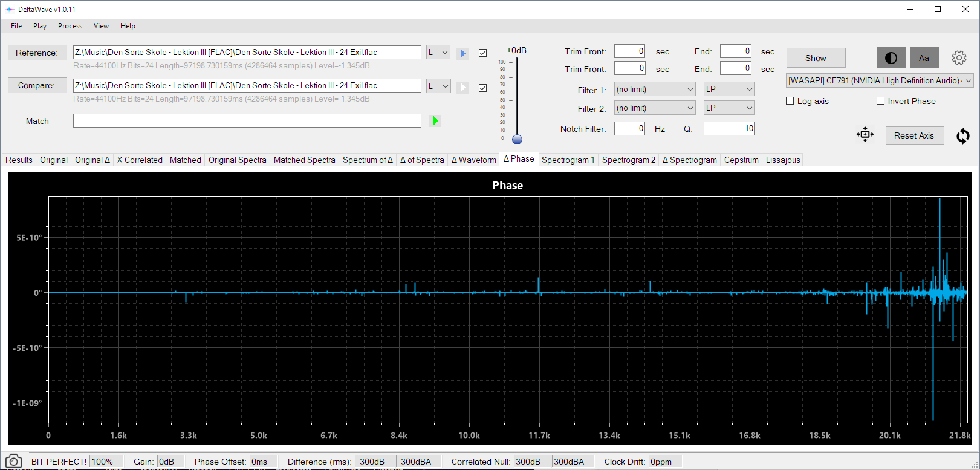
Task: Click the pan/move axis crosshair icon
Action: (x=865, y=135)
